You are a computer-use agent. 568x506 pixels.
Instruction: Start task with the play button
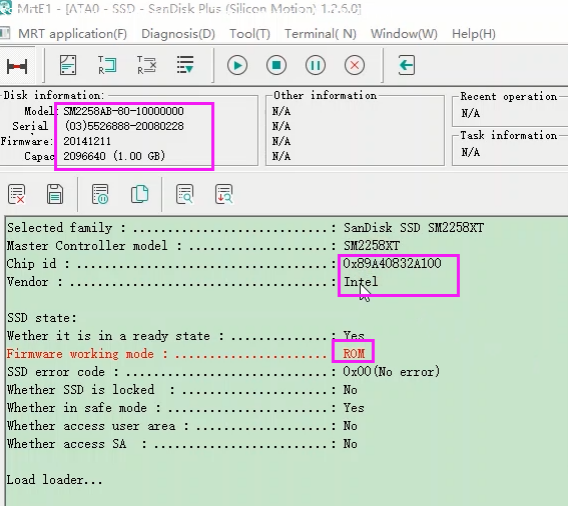237,66
